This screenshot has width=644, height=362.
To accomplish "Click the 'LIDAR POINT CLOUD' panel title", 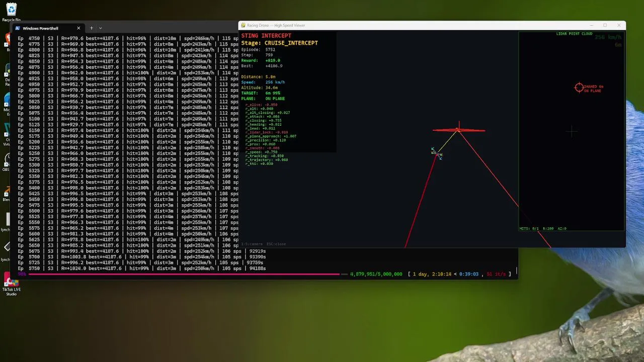I will pyautogui.click(x=574, y=34).
